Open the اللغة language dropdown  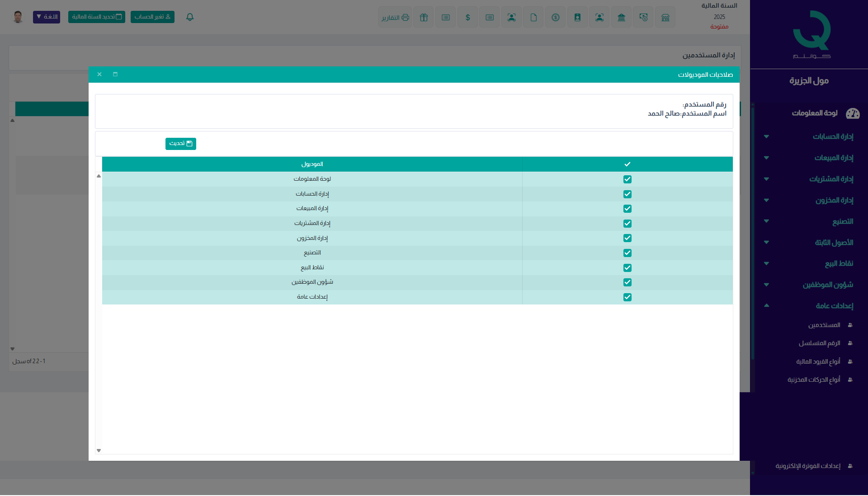coord(47,17)
